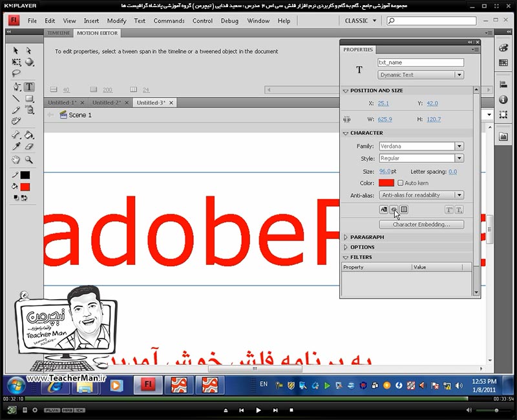Open the Control menu
The image size is (517, 420).
coord(202,21)
